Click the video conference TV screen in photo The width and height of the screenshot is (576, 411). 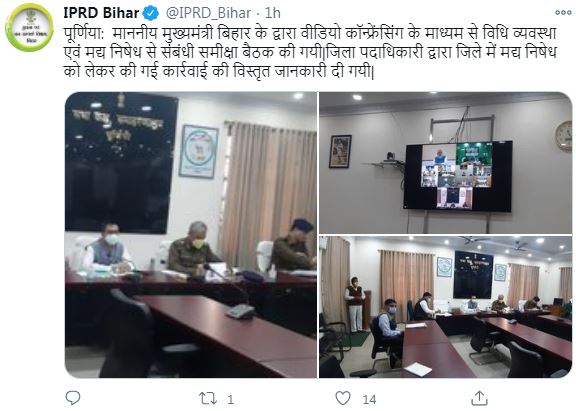point(458,176)
